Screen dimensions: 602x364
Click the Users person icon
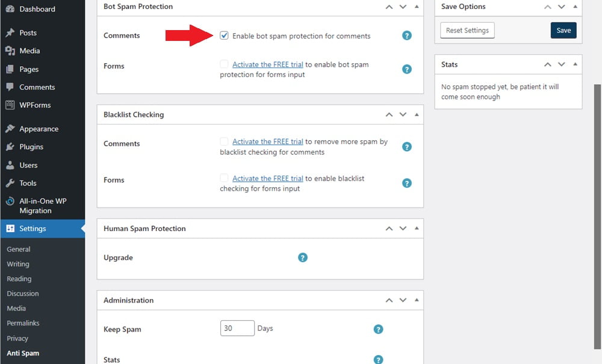10,165
